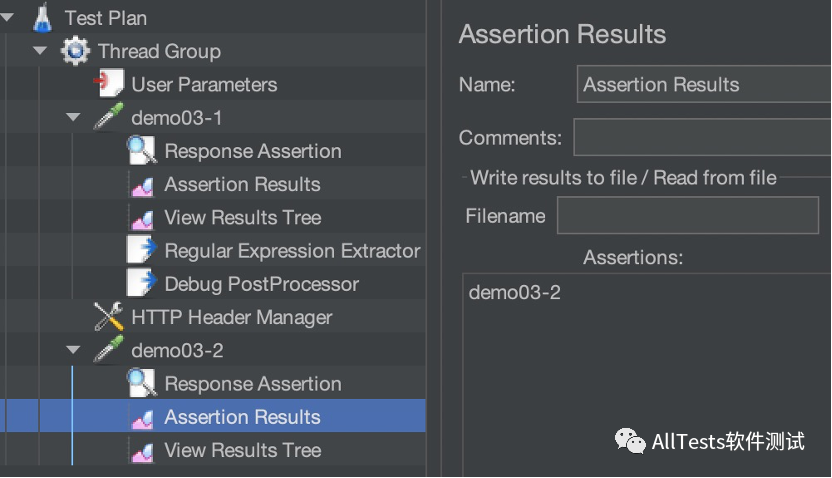Collapse the Thread Group node
Screen dimensions: 832x478
(x=40, y=51)
